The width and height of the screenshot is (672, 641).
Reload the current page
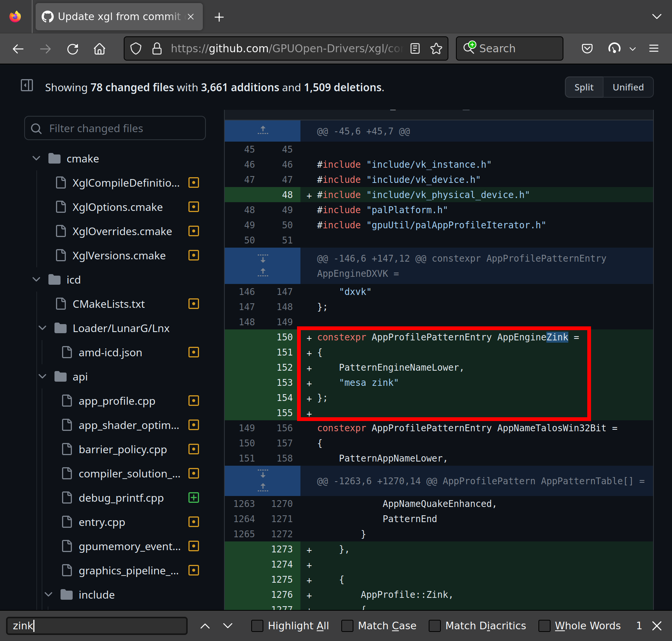pos(73,48)
